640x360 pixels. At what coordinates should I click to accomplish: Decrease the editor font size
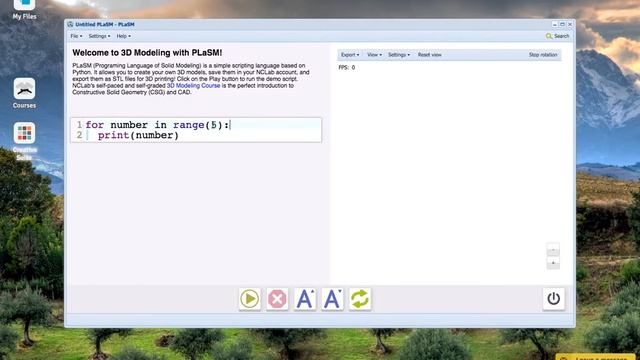click(x=332, y=299)
